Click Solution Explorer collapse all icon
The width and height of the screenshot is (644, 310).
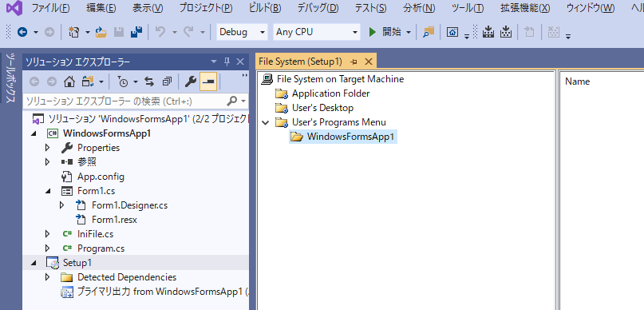167,81
